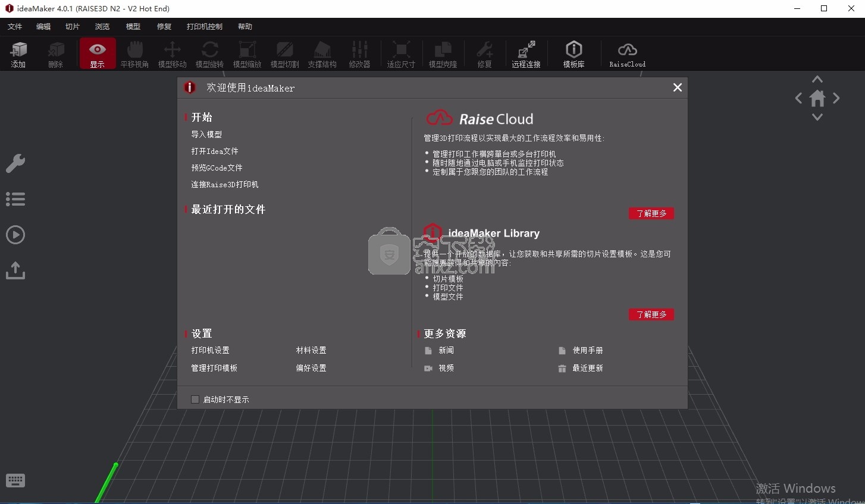
Task: Enable the 启动时不显示 checkbox
Action: pyautogui.click(x=195, y=399)
